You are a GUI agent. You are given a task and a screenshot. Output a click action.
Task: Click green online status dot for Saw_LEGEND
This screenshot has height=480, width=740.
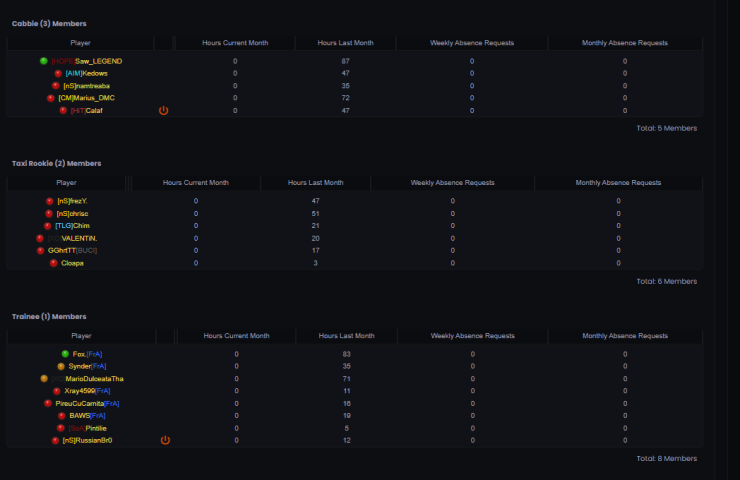[x=44, y=61]
